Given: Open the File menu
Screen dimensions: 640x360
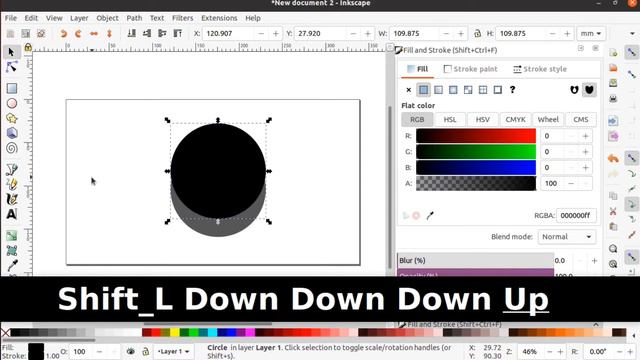Looking at the screenshot, I should tap(11, 18).
